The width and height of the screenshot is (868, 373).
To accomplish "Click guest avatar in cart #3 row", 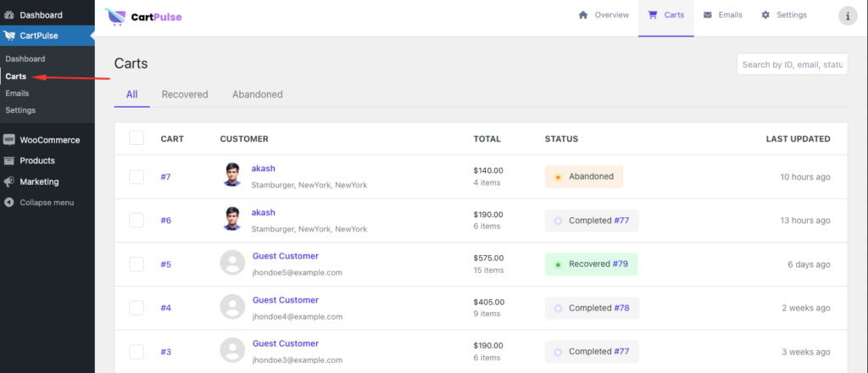I will (x=232, y=350).
